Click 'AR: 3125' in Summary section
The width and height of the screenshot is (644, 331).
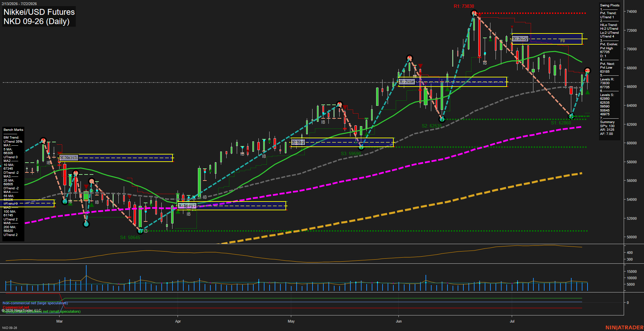(607, 130)
